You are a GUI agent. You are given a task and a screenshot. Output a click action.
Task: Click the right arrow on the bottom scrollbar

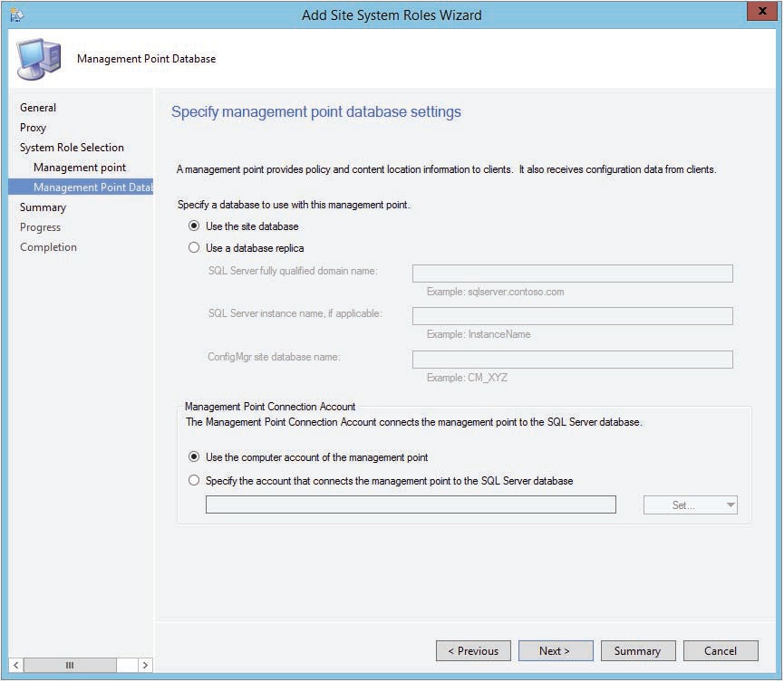[x=145, y=664]
